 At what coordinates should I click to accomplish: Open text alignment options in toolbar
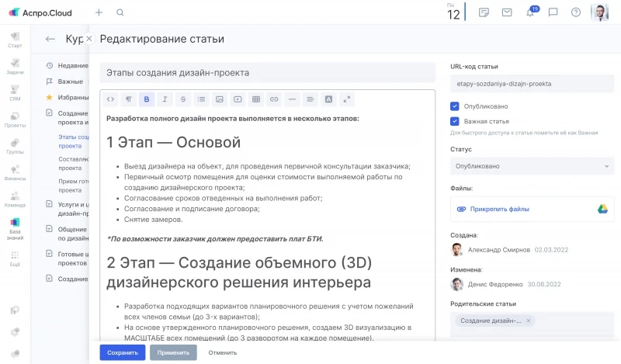(310, 99)
